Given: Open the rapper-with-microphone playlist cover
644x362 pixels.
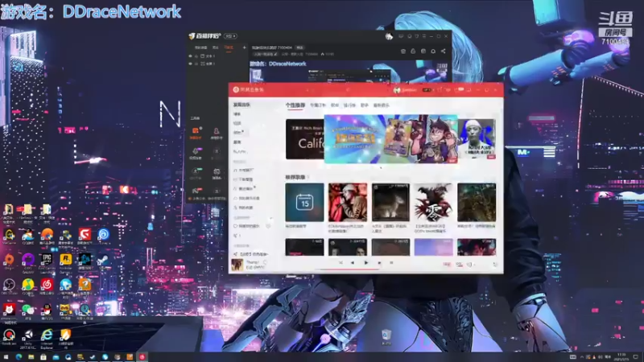Looking at the screenshot, I should point(348,203).
